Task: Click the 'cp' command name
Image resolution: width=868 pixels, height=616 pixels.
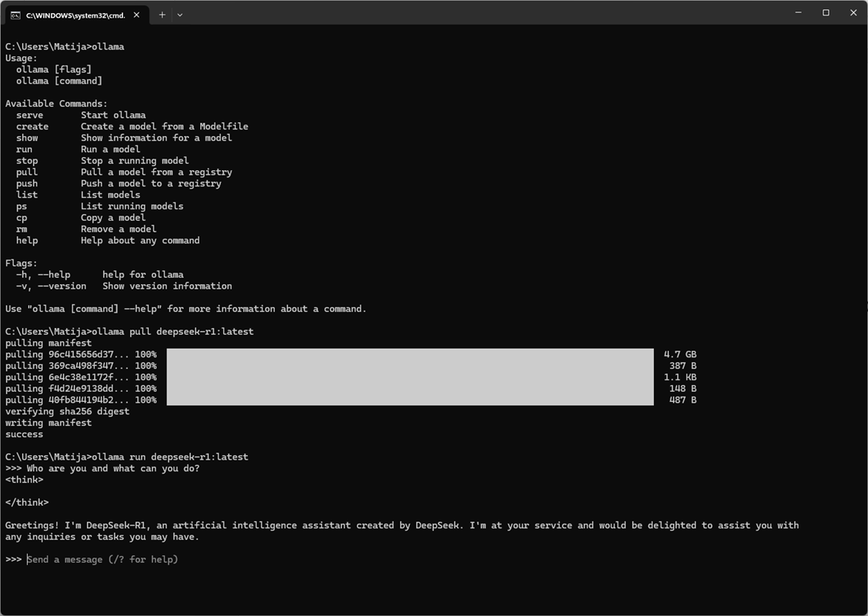Action: [22, 217]
